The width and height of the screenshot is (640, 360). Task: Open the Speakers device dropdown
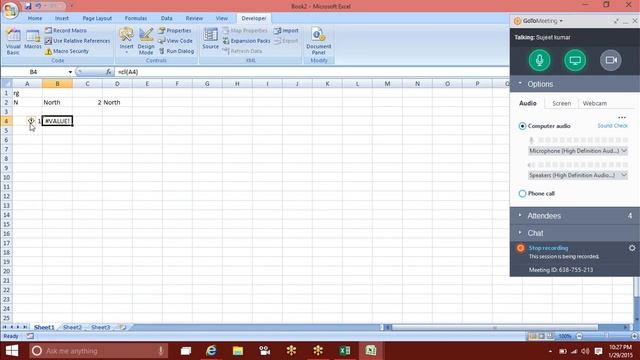pyautogui.click(x=578, y=175)
